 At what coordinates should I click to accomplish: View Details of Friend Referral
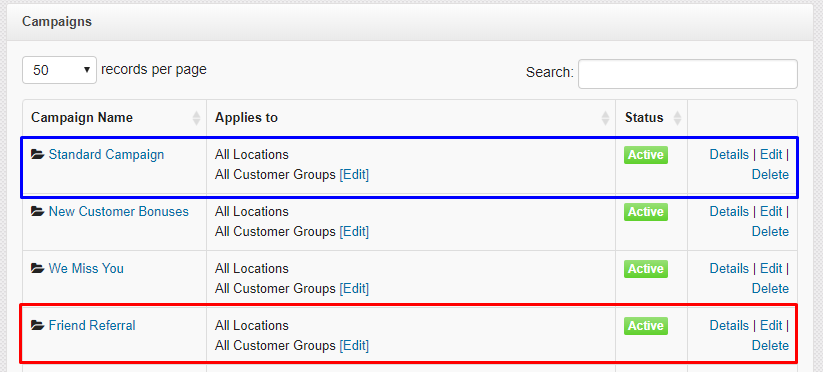[729, 325]
